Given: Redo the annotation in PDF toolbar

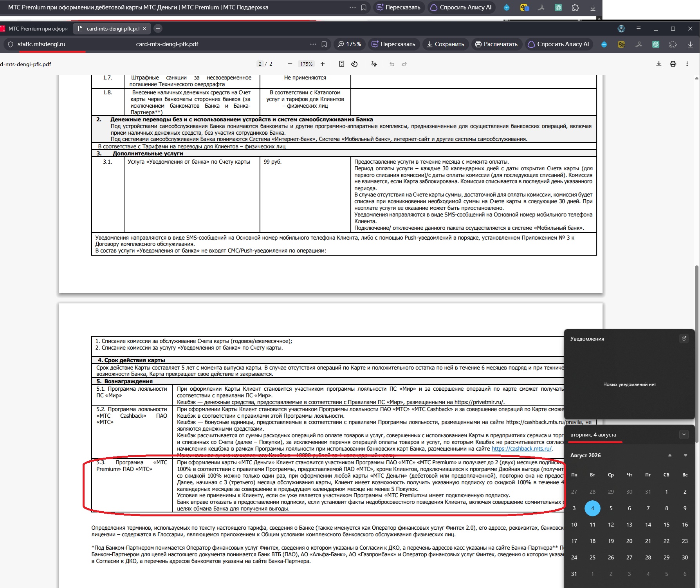Looking at the screenshot, I should (x=404, y=64).
